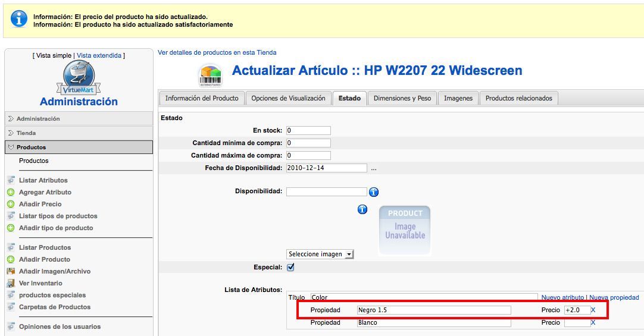Expand the Tienda sidebar section
644x336 pixels.
[x=79, y=133]
